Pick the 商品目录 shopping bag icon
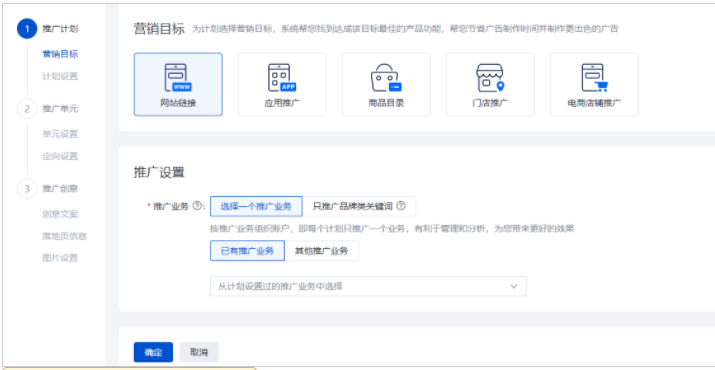The height and width of the screenshot is (370, 715). point(386,84)
